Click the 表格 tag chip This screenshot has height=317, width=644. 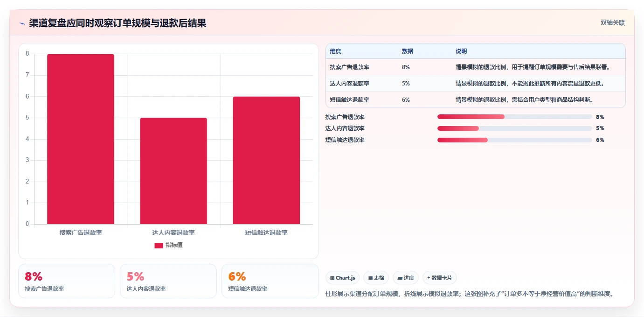(376, 278)
